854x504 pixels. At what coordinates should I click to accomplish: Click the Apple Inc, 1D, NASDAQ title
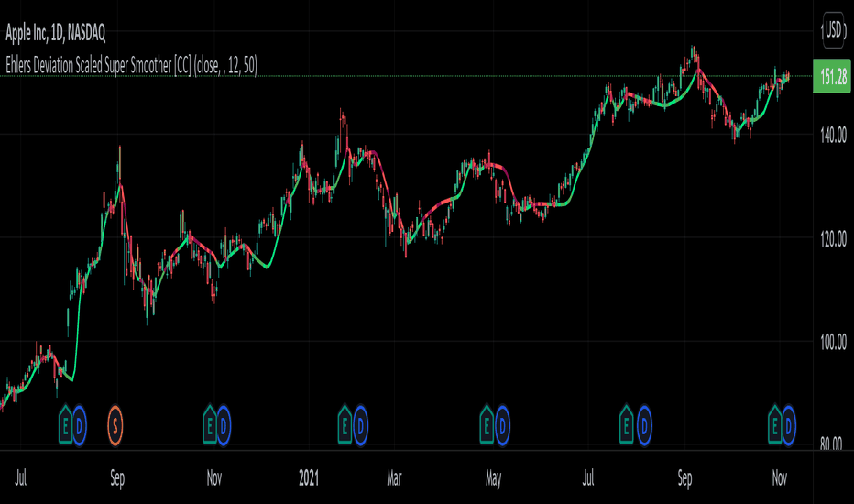[56, 34]
